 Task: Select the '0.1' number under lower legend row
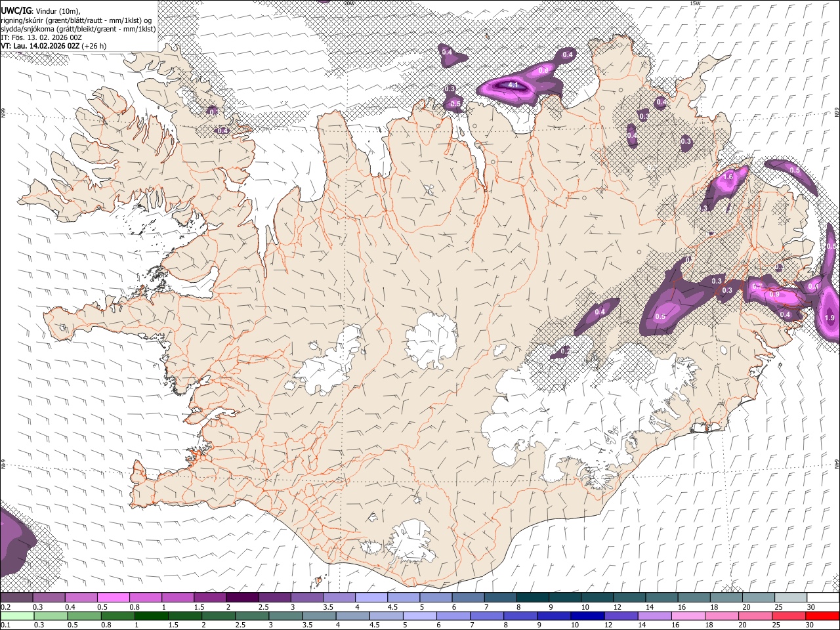click(x=5, y=625)
